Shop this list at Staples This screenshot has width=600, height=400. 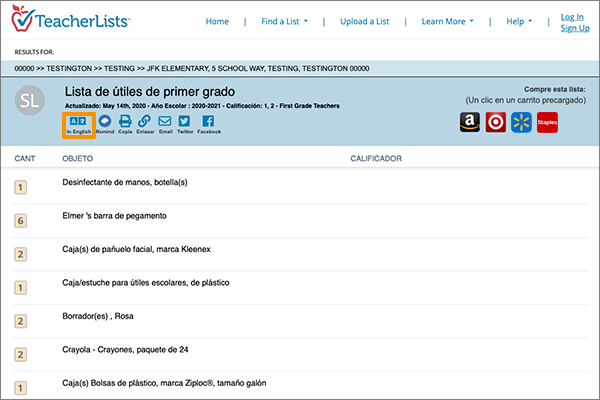coord(546,122)
